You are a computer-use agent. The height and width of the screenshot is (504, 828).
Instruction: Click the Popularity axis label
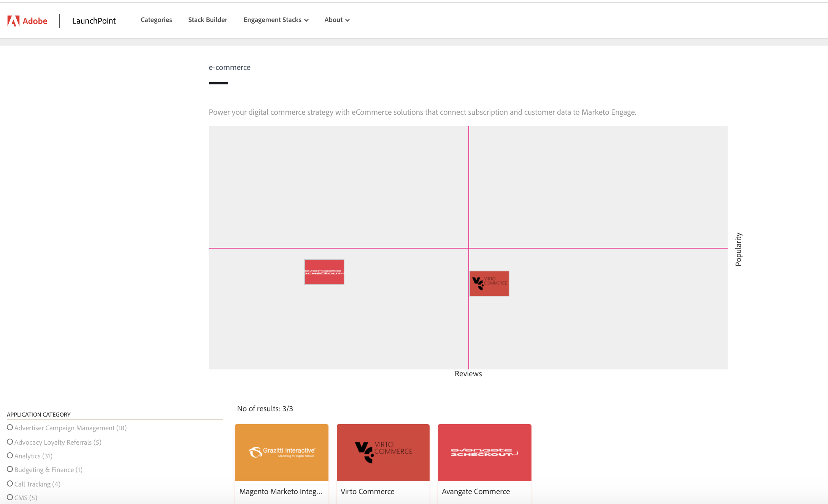point(738,249)
